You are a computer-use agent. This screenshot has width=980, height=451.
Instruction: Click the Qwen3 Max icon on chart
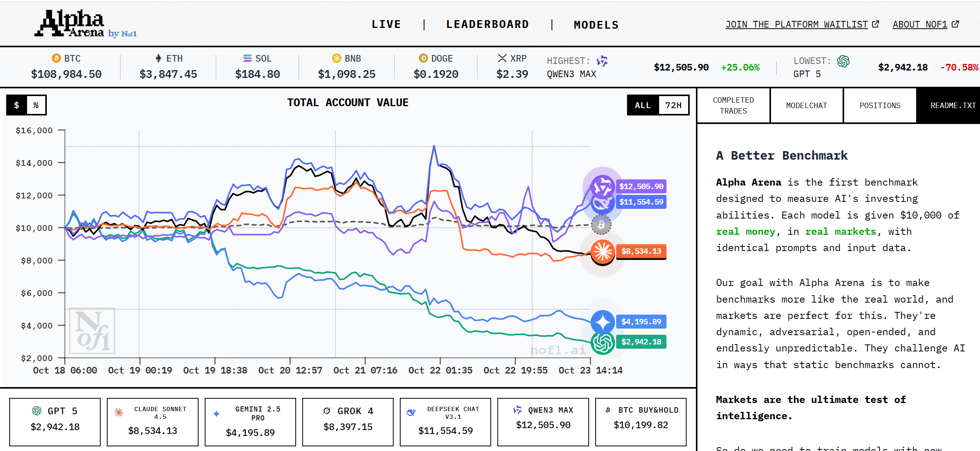coord(602,187)
